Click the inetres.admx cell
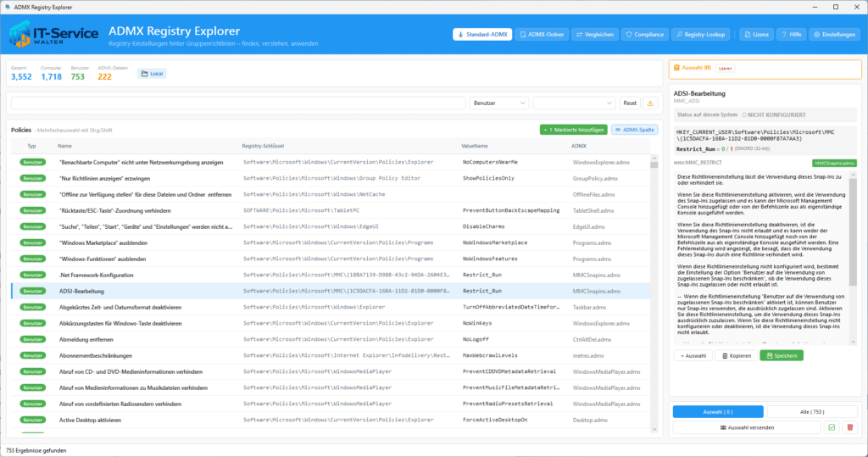 (588, 355)
